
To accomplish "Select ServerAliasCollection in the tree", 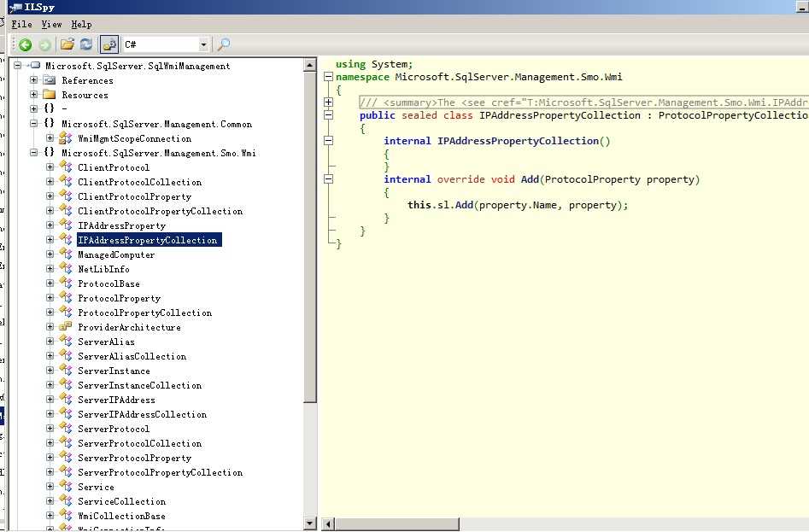I will [132, 356].
